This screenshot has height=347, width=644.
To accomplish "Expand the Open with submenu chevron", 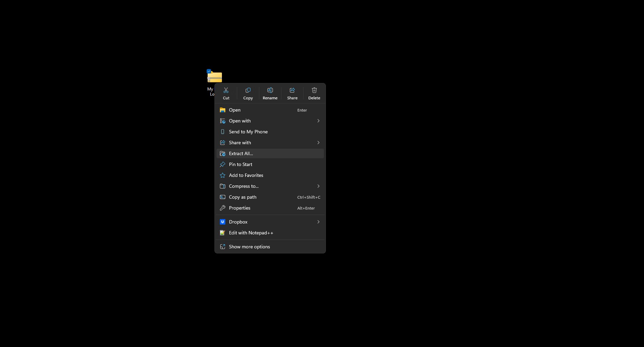I will (318, 121).
